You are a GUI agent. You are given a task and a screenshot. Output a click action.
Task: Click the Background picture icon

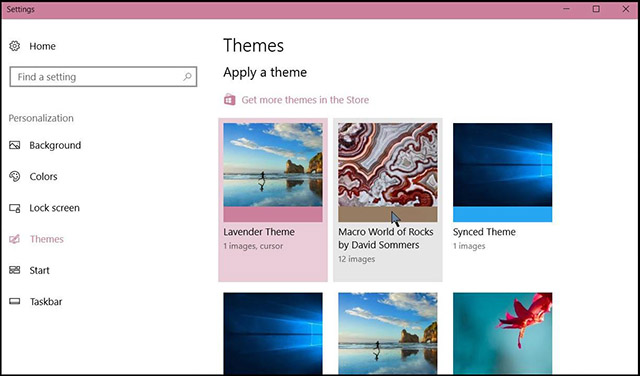15,145
